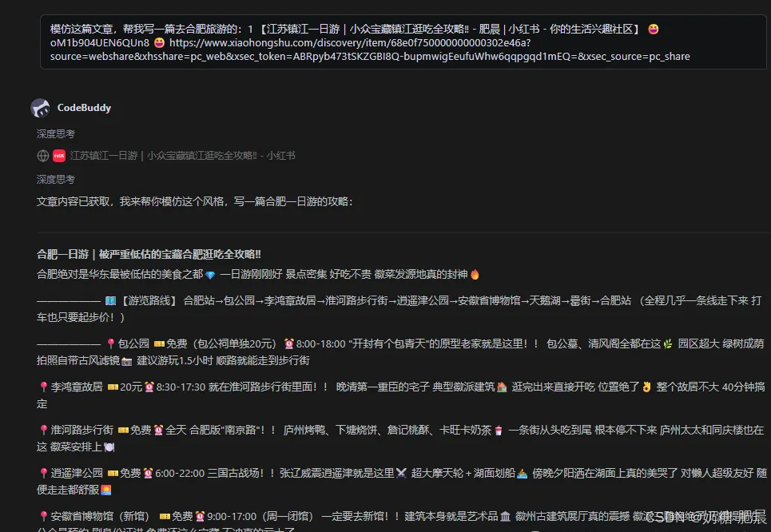Click the line 文章内容已获取，我来帮你模仿这个风格
This screenshot has width=771, height=532.
[x=195, y=201]
